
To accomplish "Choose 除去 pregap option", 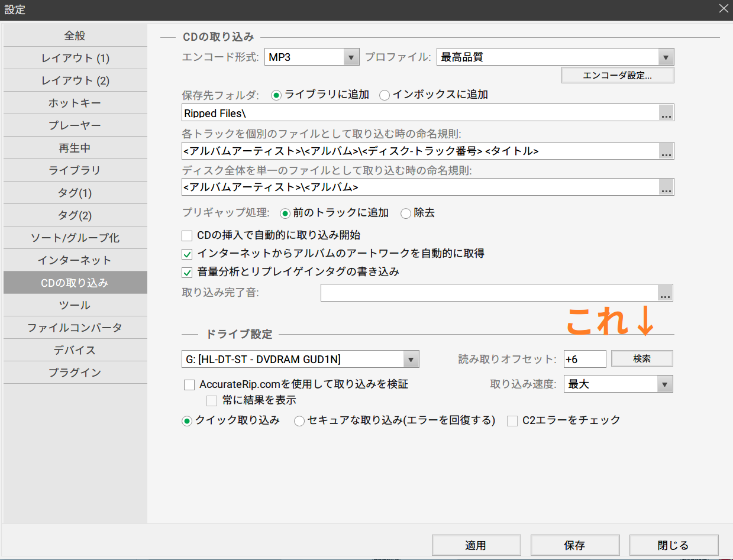I will tap(418, 213).
